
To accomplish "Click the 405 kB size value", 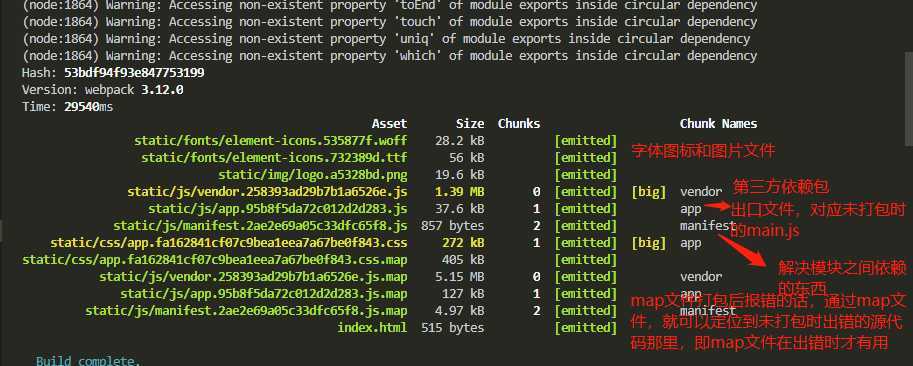I will pos(463,259).
